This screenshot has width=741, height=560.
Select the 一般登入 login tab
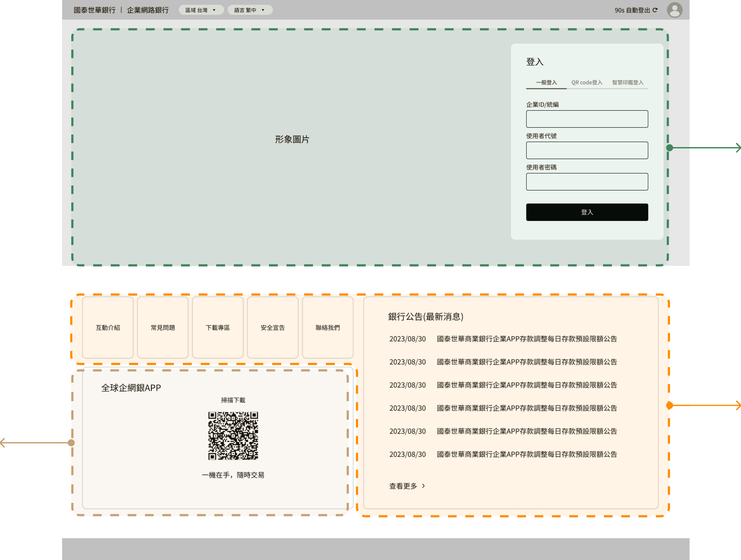pos(546,82)
